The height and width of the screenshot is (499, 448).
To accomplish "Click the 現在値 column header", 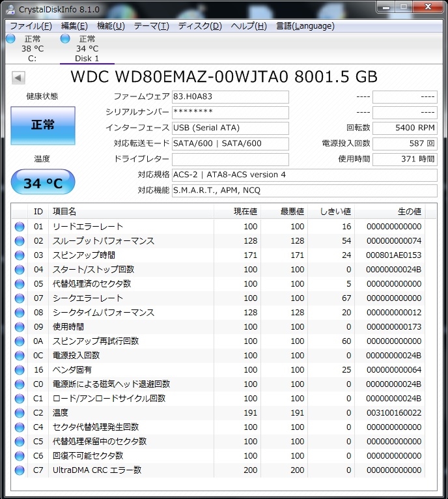I will 238,211.
